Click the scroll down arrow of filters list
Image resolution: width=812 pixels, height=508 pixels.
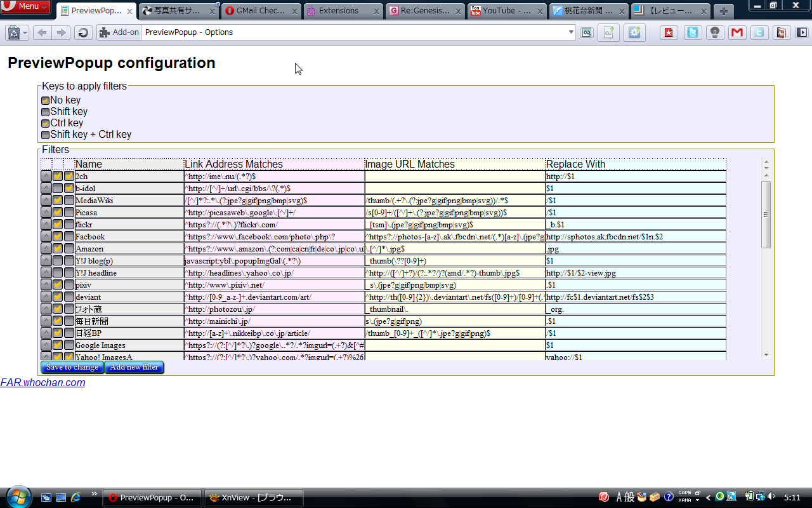point(766,354)
